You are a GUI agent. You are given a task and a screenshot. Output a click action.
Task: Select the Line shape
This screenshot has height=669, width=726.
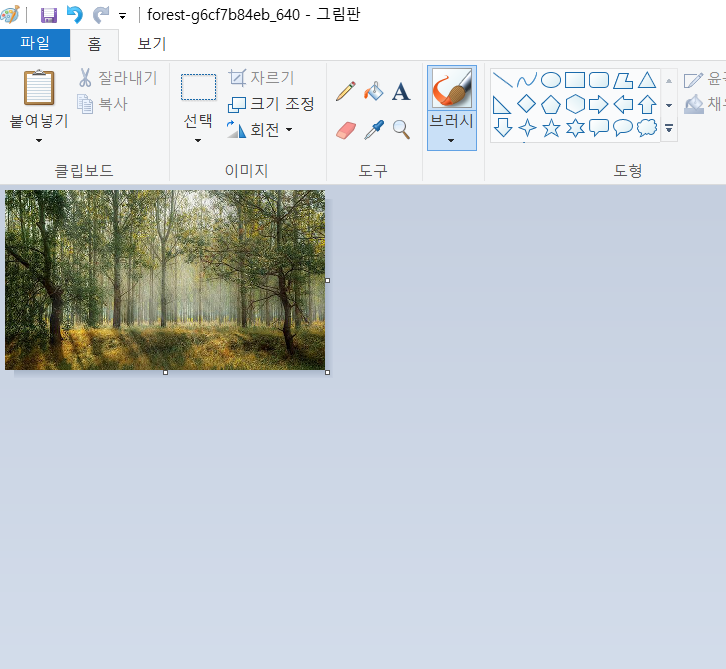point(502,80)
